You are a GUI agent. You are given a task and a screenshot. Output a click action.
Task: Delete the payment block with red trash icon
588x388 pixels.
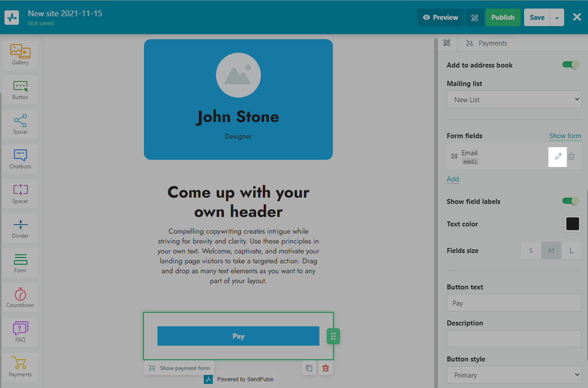pos(326,368)
